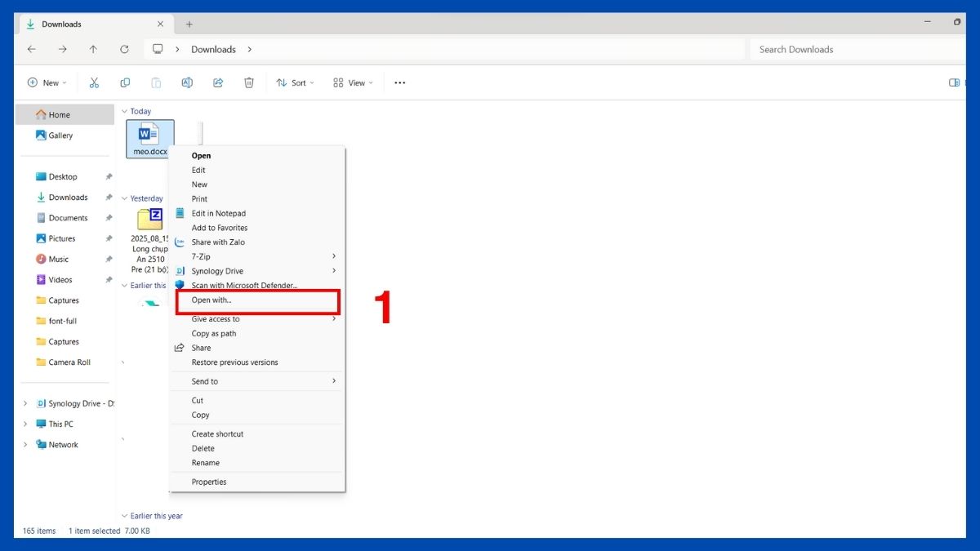Expand the Synology Drive tree node
980x551 pixels.
pos(25,403)
